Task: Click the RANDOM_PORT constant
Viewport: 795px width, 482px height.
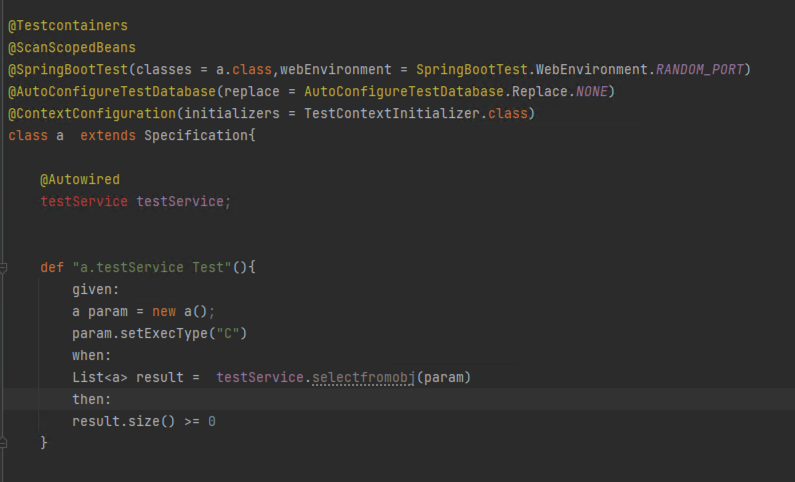Action: (700, 69)
